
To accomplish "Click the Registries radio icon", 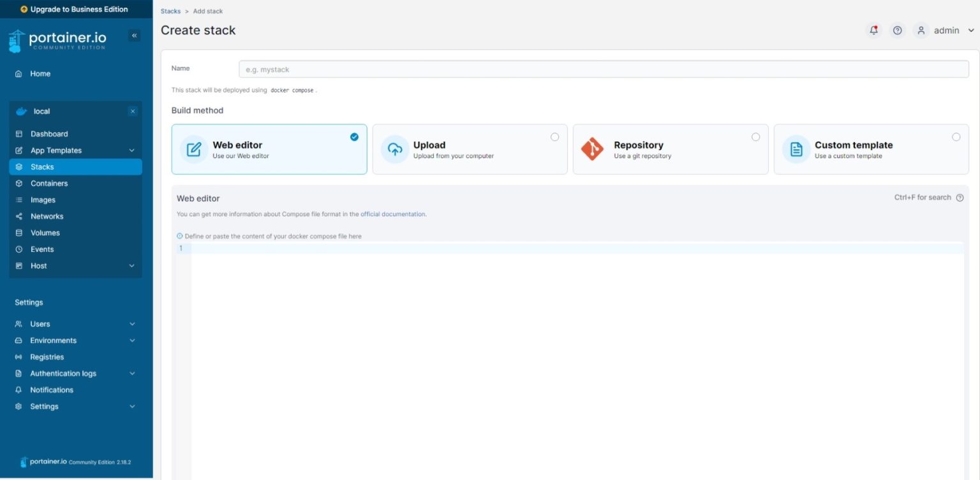I will [19, 357].
